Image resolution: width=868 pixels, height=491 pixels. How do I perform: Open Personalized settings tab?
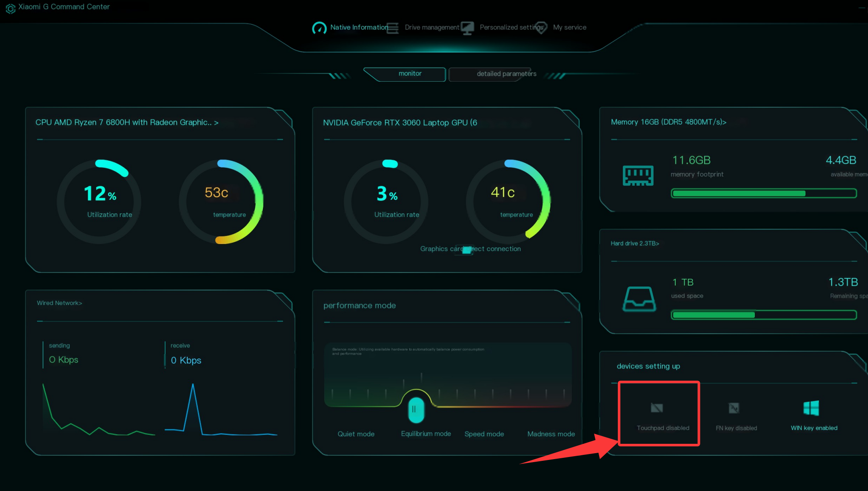(512, 27)
